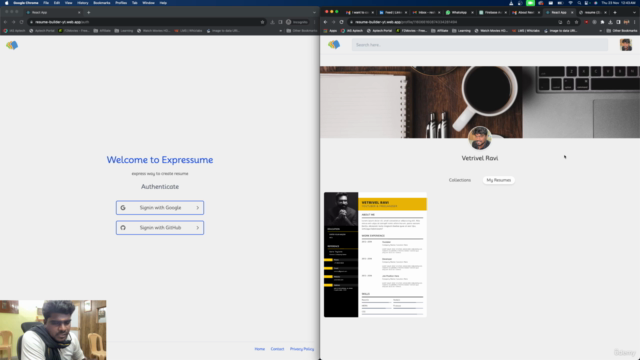
Task: Click Signin with GitHub
Action: 160,228
